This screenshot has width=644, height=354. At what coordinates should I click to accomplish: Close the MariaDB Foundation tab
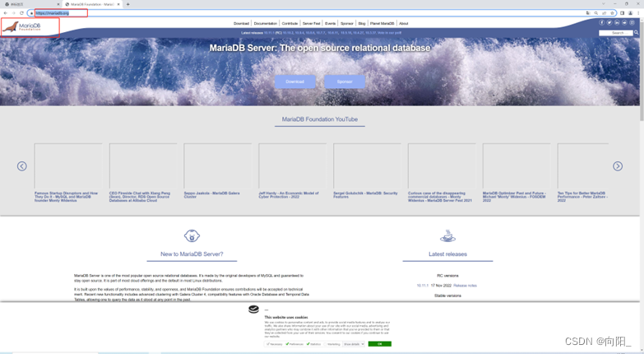[118, 4]
